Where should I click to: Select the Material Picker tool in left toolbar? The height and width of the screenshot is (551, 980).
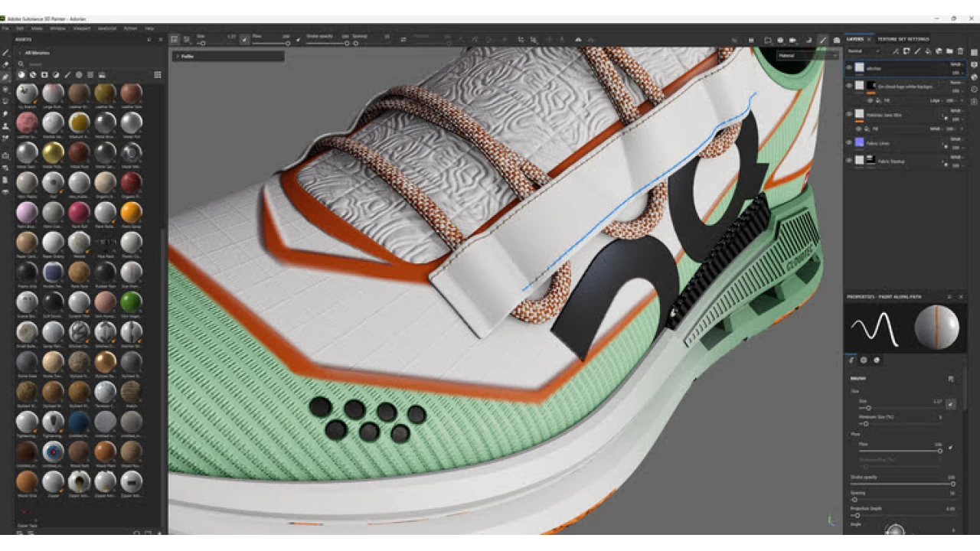coord(5,139)
